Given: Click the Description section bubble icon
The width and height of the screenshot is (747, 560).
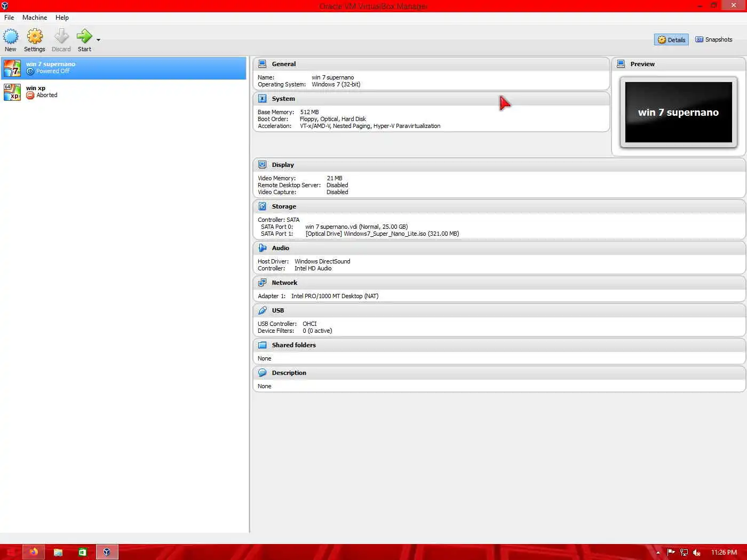Looking at the screenshot, I should pyautogui.click(x=263, y=373).
